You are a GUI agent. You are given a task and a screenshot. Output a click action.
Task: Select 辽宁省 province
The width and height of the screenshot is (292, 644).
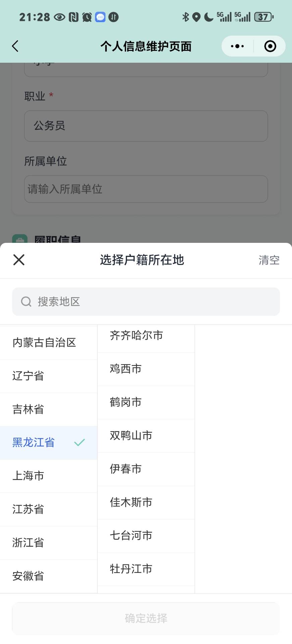pyautogui.click(x=28, y=376)
